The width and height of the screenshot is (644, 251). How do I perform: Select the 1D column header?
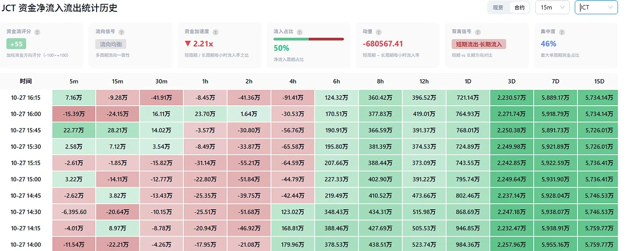pyautogui.click(x=468, y=81)
